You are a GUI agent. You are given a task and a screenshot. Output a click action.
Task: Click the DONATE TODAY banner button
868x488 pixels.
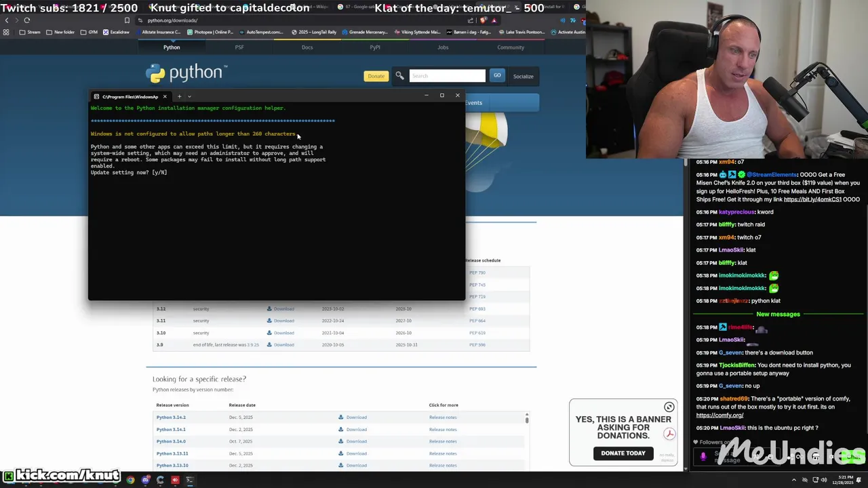pos(623,453)
